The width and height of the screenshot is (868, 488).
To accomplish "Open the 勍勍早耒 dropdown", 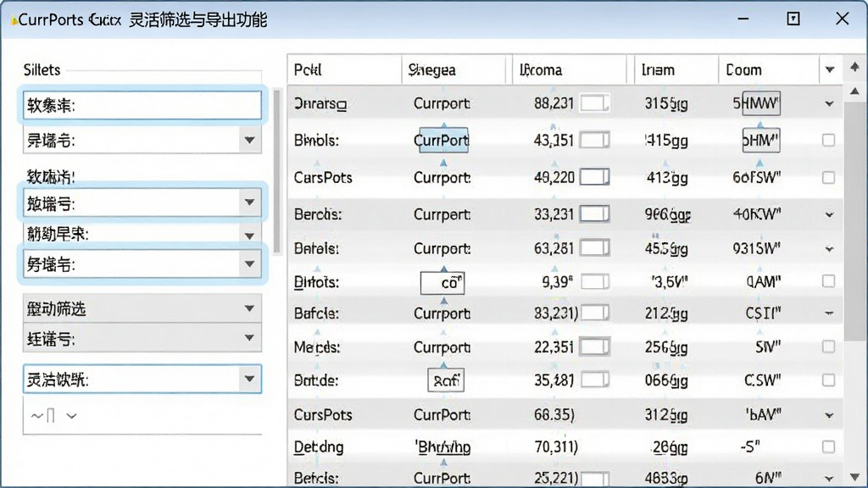I will tap(250, 236).
